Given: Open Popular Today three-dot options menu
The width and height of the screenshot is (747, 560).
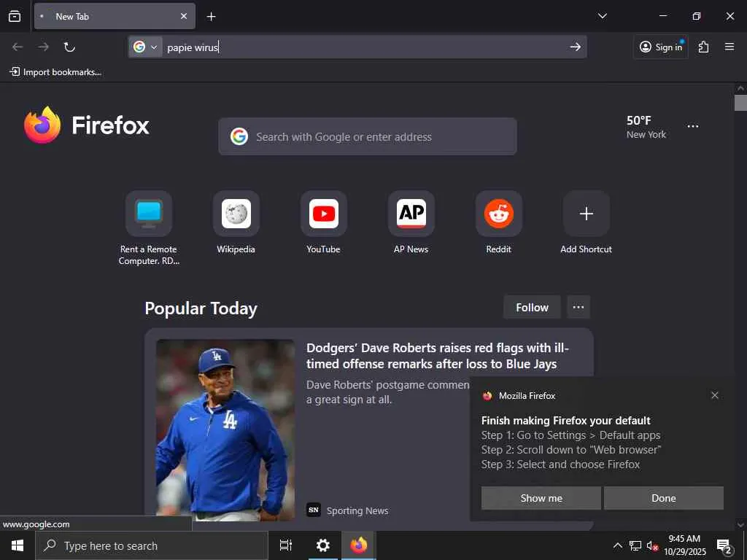Looking at the screenshot, I should pyautogui.click(x=578, y=307).
